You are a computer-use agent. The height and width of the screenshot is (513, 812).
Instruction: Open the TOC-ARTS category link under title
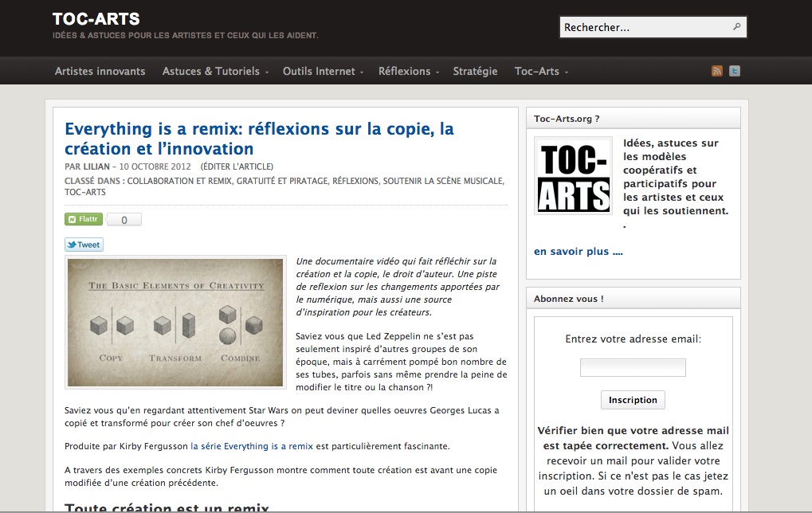(85, 193)
